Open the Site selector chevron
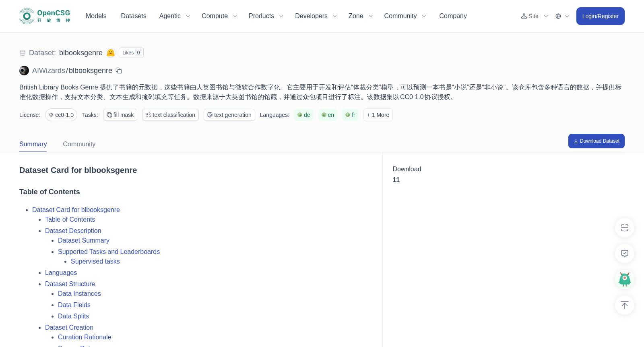644x347 pixels. tap(546, 16)
